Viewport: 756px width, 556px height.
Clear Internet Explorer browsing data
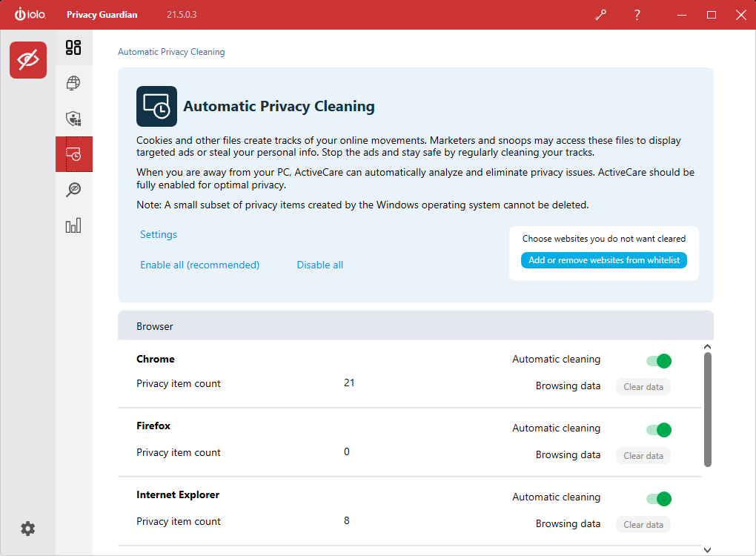pos(643,525)
